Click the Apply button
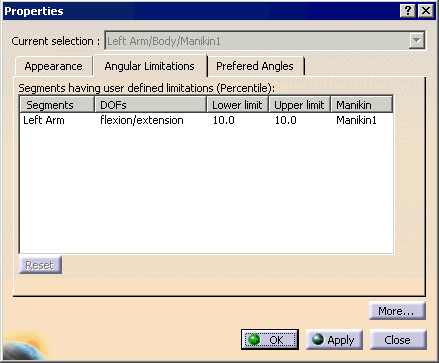This screenshot has width=439, height=363. pos(334,340)
